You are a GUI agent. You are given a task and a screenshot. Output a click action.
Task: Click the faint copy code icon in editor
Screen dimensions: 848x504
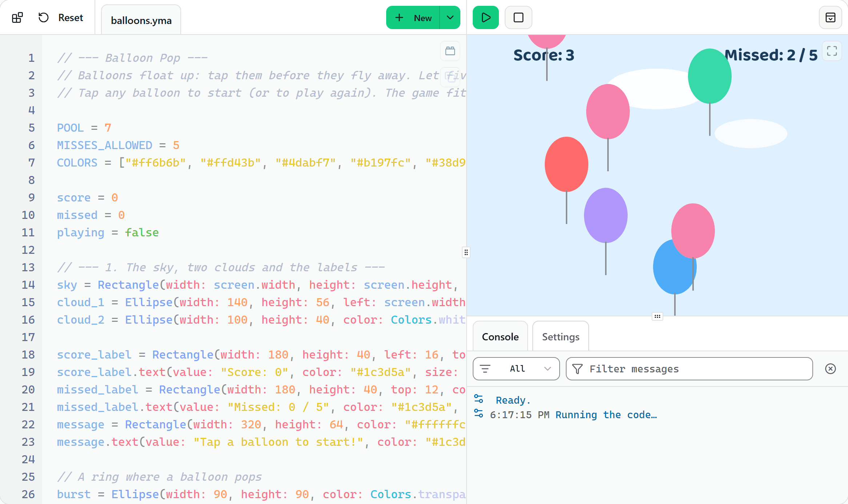coord(450,77)
